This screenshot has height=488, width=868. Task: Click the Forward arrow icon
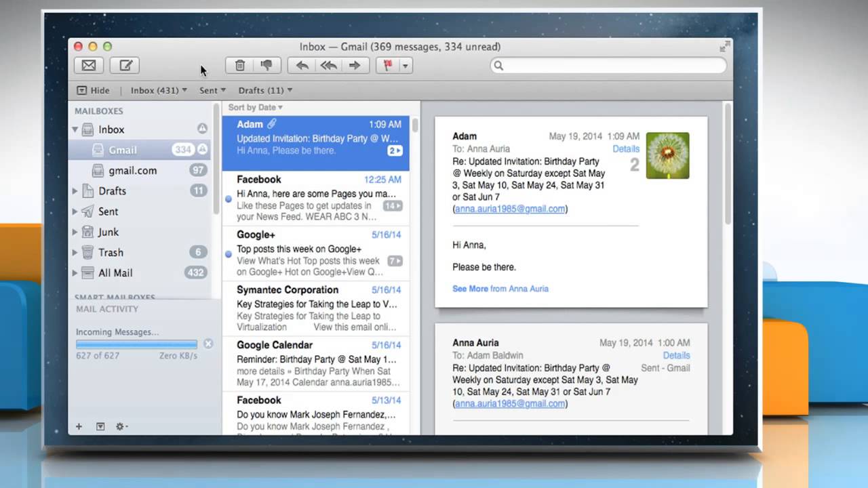coord(355,66)
